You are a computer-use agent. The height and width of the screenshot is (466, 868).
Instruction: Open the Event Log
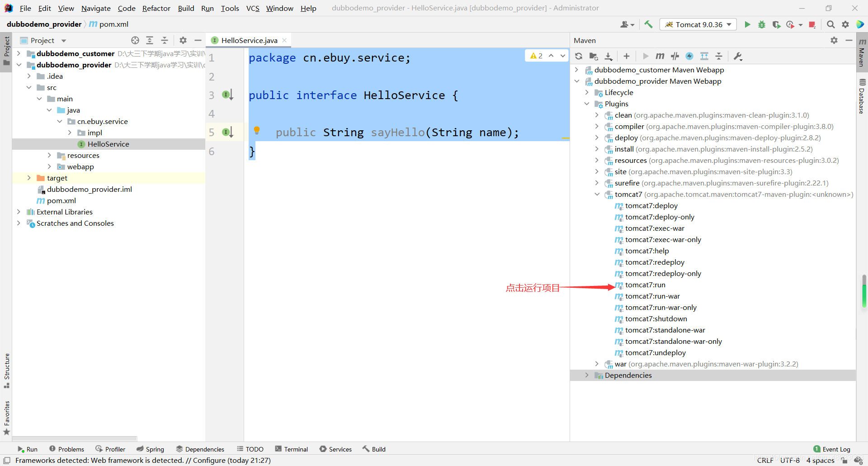(x=831, y=449)
